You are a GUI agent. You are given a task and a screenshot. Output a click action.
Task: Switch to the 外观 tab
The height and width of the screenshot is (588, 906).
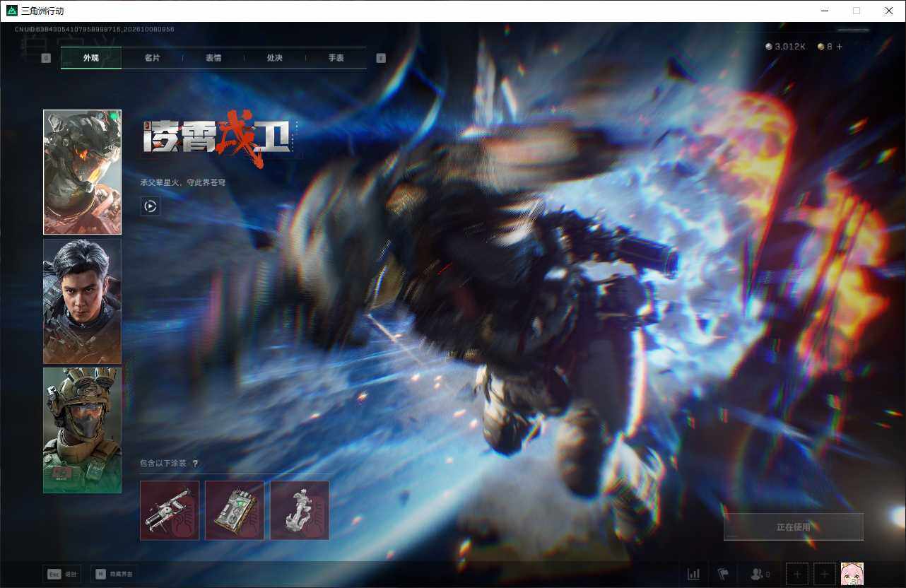(91, 58)
